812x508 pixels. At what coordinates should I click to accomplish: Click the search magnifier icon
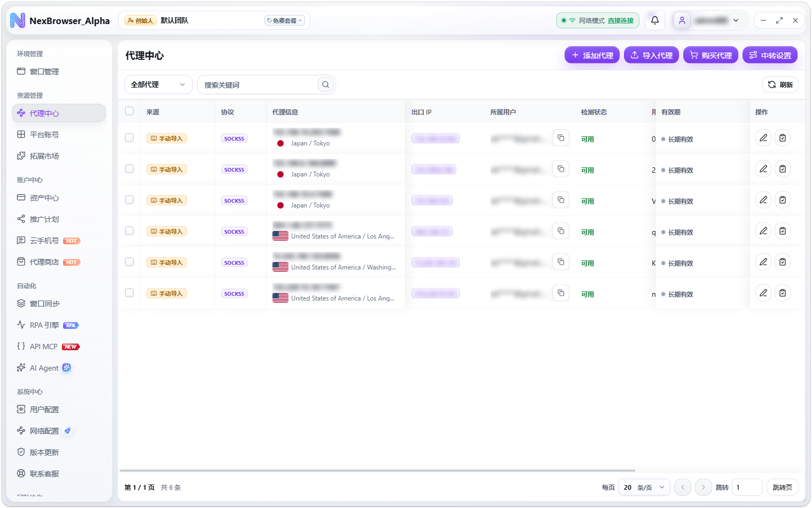(325, 84)
